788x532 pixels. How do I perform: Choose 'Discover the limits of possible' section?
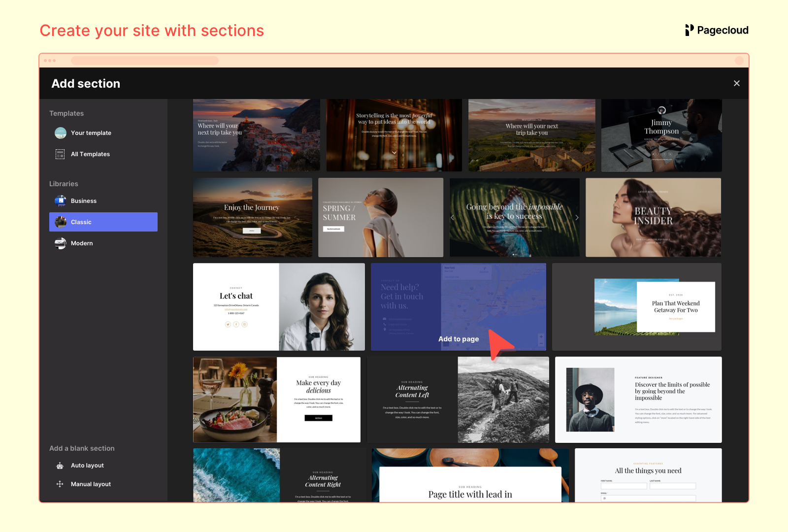[638, 399]
